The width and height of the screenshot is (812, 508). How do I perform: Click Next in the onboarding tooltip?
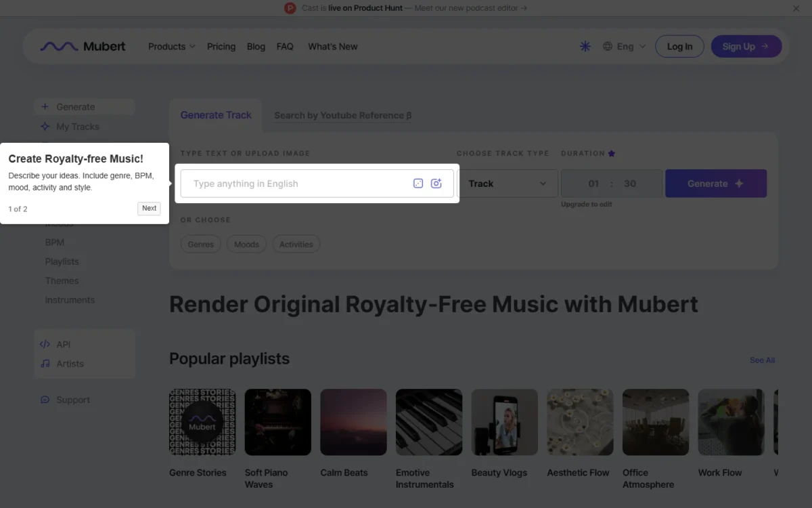[x=149, y=209]
